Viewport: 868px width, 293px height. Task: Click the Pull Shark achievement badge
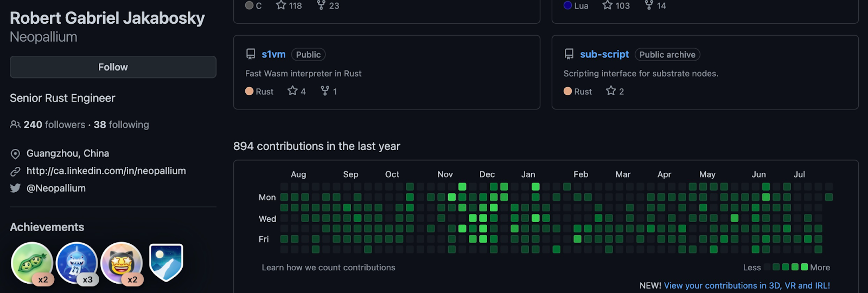tap(77, 263)
